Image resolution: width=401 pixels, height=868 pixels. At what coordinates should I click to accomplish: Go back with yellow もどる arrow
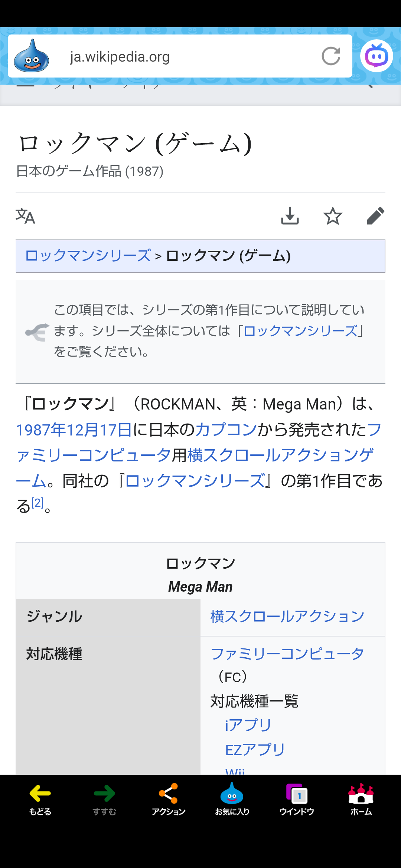40,799
